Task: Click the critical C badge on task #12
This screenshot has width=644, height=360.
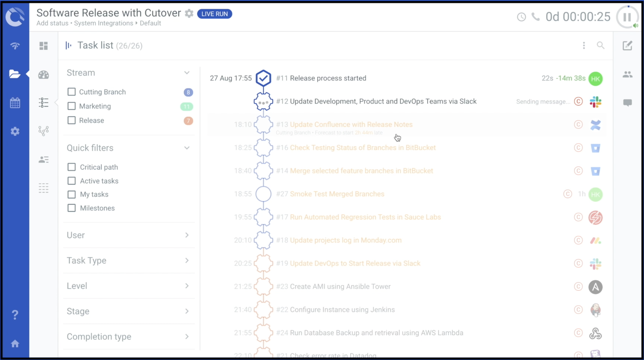Action: pyautogui.click(x=578, y=101)
